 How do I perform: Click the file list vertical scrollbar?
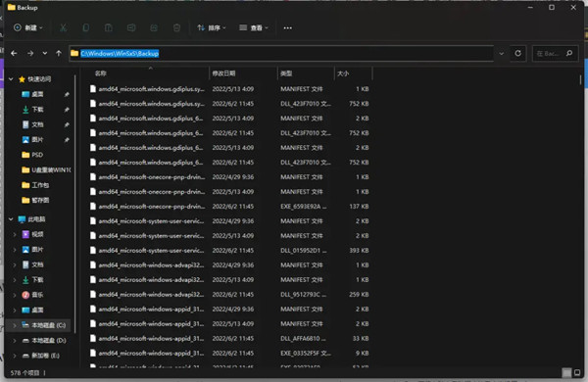[x=580, y=79]
